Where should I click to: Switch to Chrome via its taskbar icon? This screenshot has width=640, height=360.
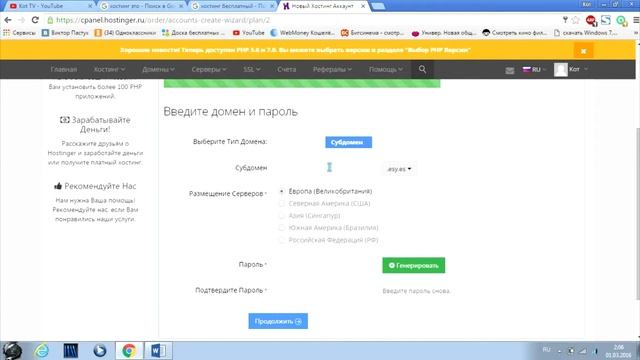pos(129,351)
